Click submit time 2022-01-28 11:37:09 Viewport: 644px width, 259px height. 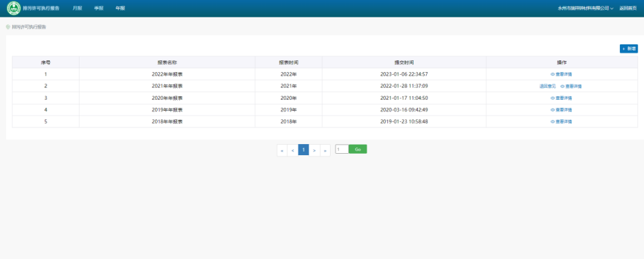(x=404, y=87)
